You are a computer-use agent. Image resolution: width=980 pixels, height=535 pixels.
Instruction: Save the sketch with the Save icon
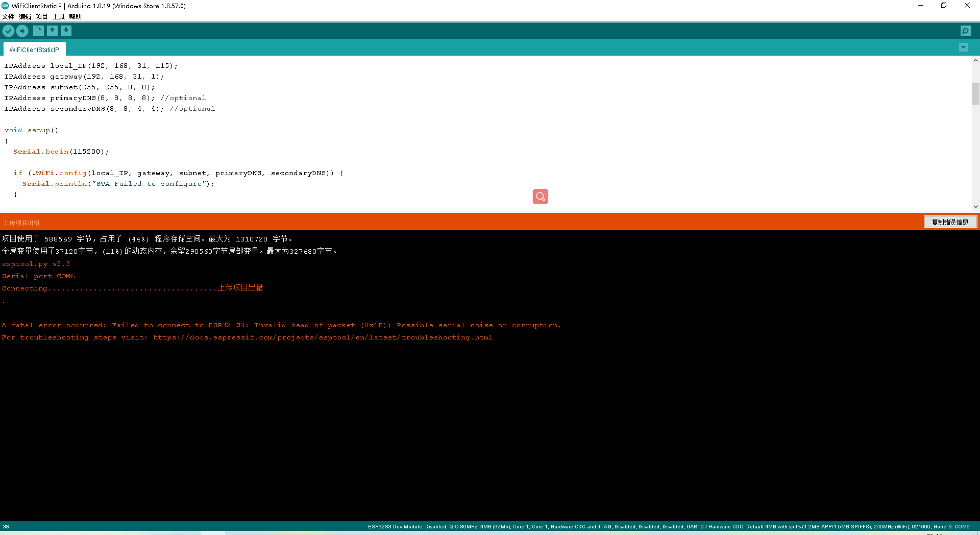[66, 31]
